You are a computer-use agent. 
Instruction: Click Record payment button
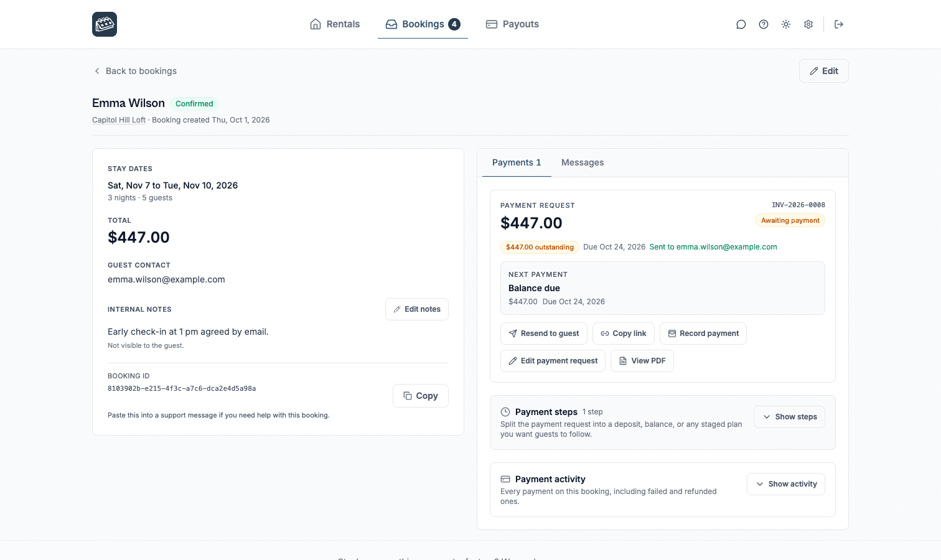[703, 334]
